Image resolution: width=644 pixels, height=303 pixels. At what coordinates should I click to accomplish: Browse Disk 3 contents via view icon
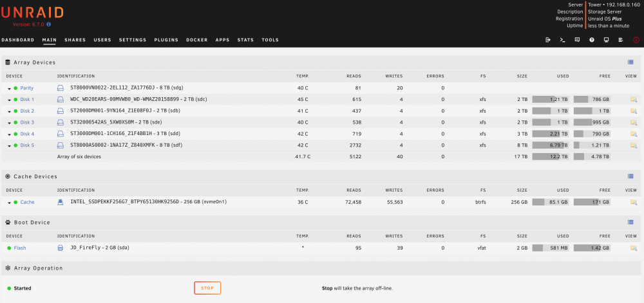tap(633, 122)
